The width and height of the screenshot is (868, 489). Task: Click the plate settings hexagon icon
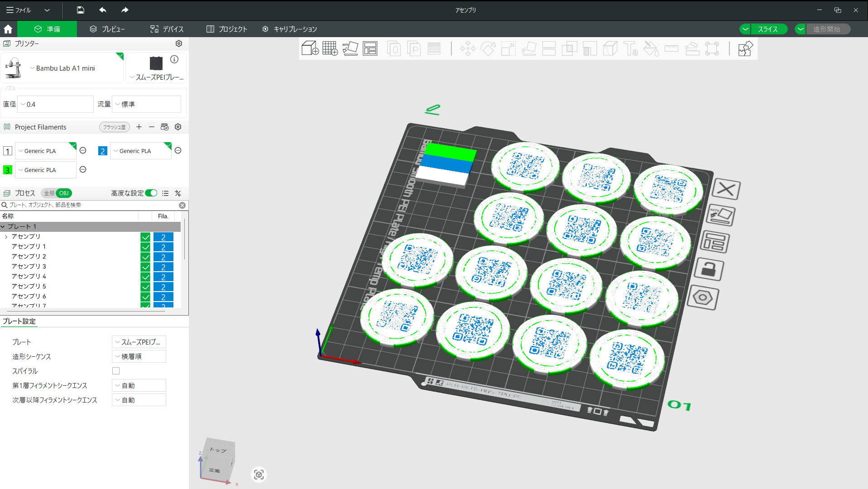coord(703,297)
